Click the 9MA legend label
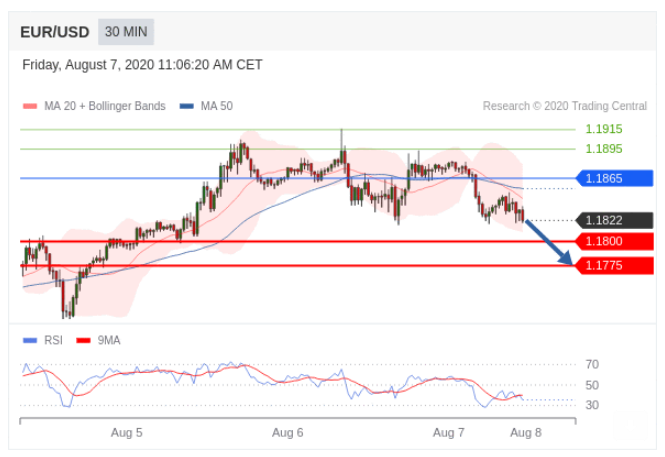Image resolution: width=665 pixels, height=457 pixels. click(x=109, y=340)
